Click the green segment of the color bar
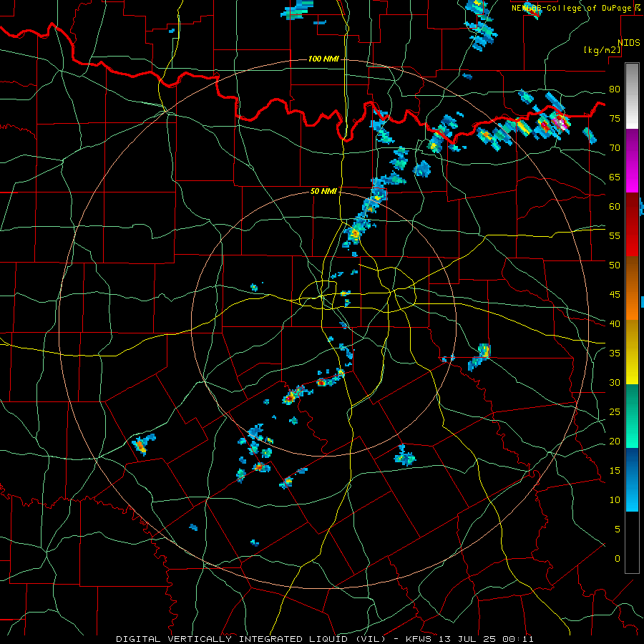 point(632,416)
